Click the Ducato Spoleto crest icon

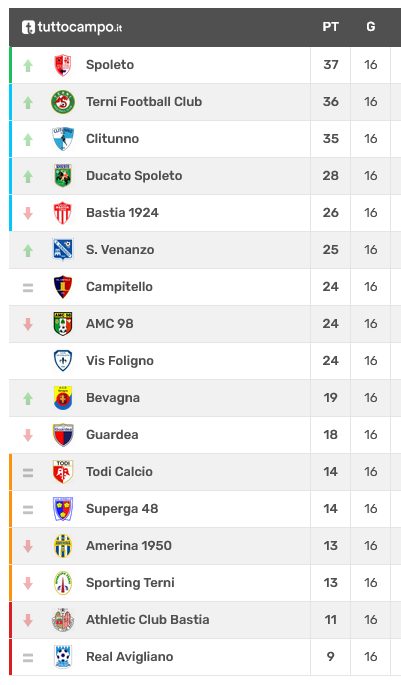coord(63,176)
